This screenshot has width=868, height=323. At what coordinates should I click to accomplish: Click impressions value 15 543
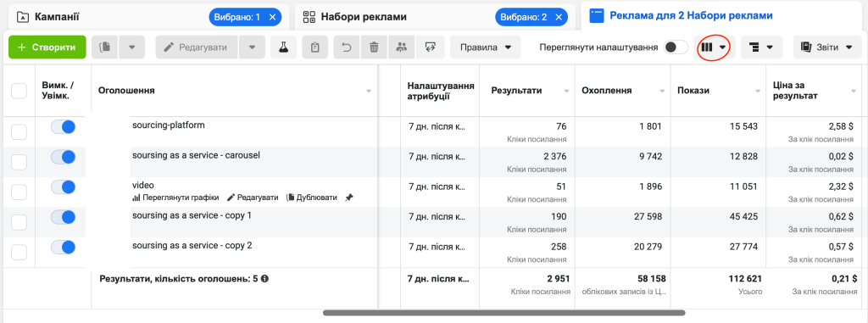(x=743, y=126)
